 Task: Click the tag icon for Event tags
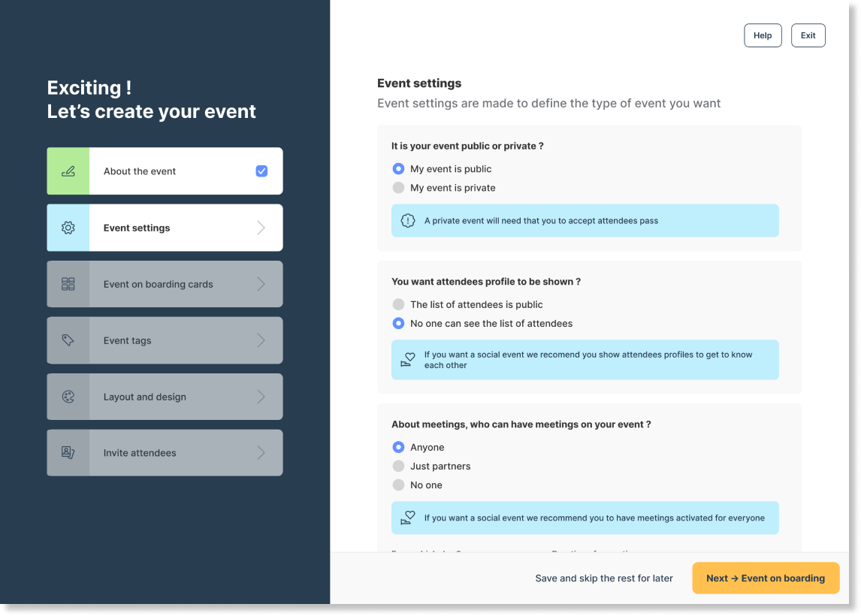[68, 340]
